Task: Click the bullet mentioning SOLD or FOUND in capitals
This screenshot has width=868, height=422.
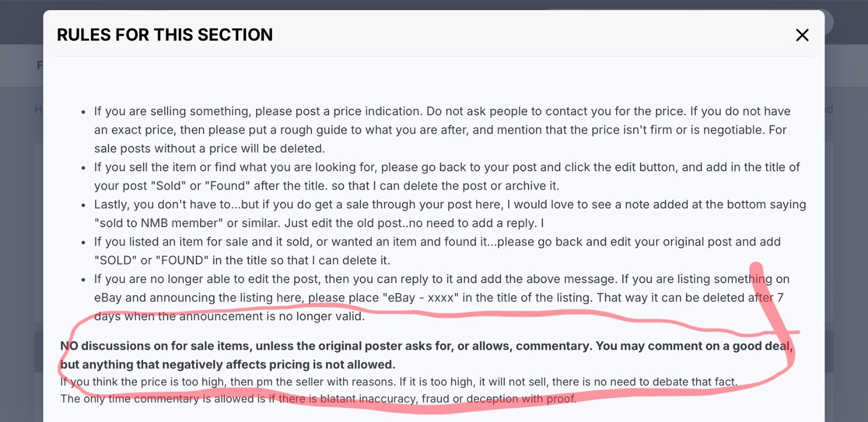Action: (437, 251)
